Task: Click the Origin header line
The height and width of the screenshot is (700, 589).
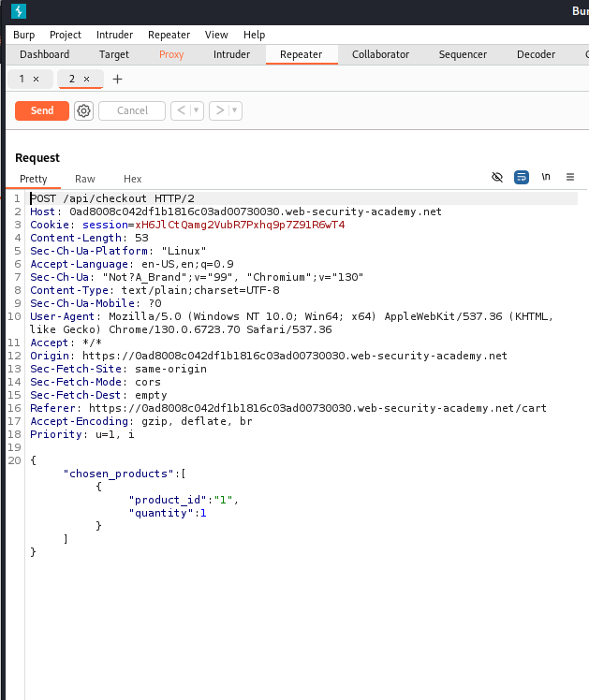Action: pyautogui.click(x=269, y=356)
